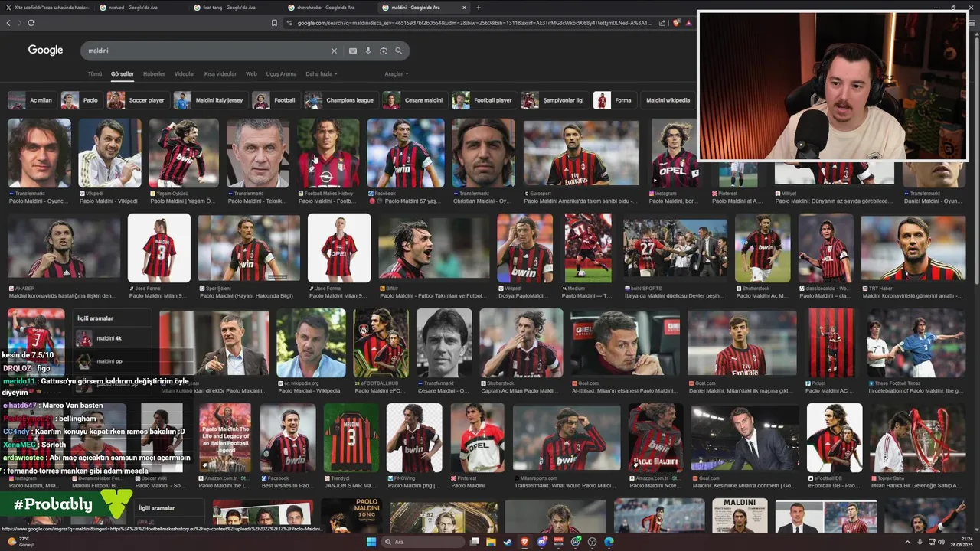980x551 pixels.
Task: Switch to the nedved Google tab
Action: click(x=141, y=8)
